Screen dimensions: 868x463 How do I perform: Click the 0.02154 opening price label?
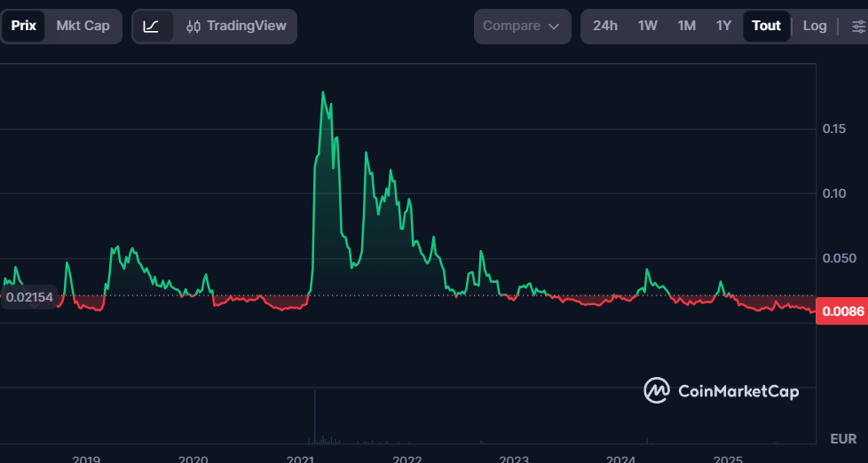(29, 297)
